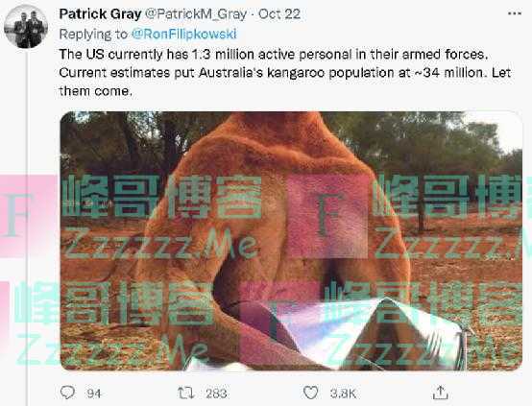Click the retweet arrows icon
Screen dimensions: 532x406
click(186, 394)
